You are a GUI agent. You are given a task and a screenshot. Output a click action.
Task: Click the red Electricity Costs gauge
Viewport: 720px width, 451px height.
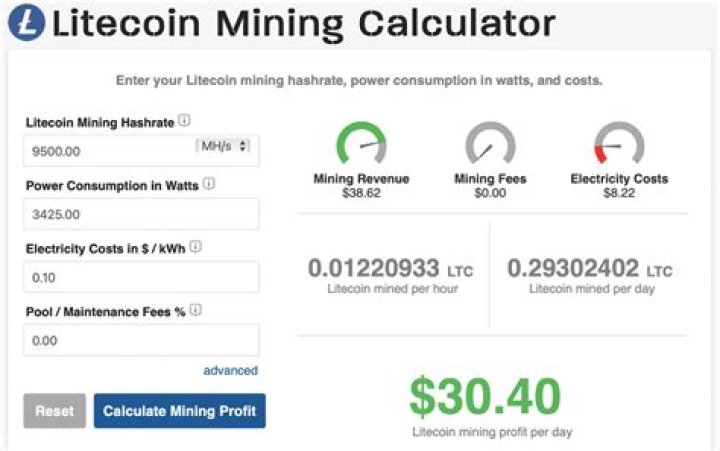click(619, 145)
